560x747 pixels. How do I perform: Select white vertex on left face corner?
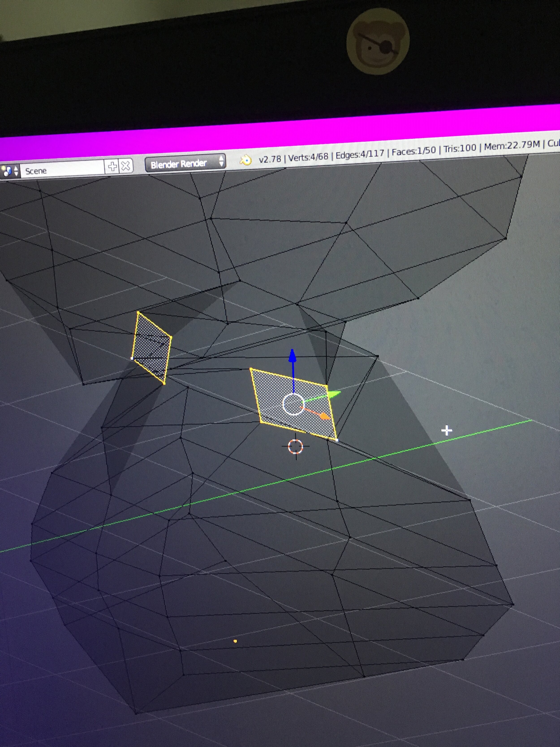click(132, 358)
